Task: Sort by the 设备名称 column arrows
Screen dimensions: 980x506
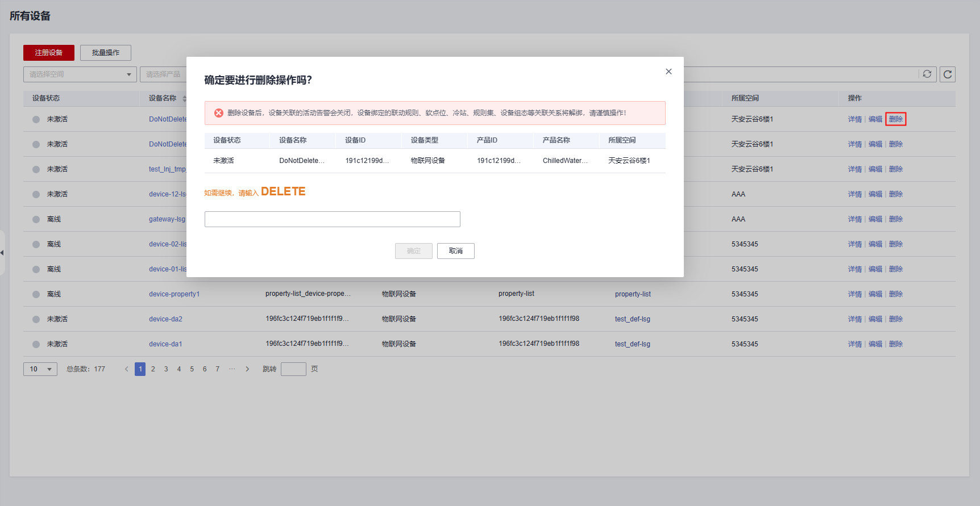Action: 185,98
